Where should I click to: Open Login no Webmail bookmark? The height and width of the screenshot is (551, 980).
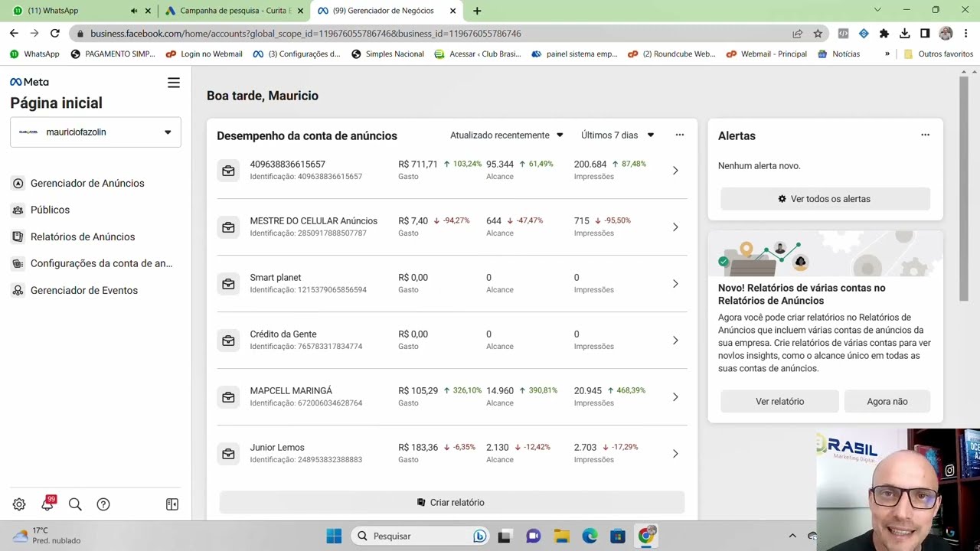pyautogui.click(x=204, y=54)
